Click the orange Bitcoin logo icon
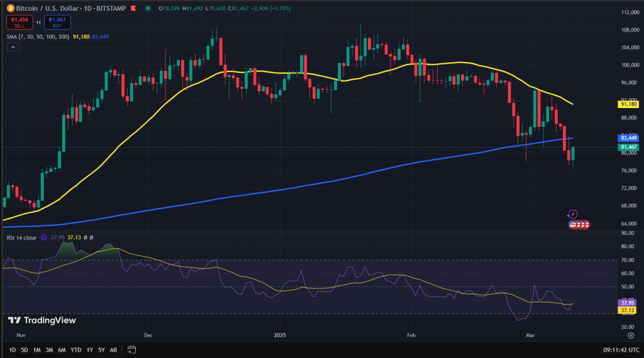The image size is (644, 358). [10, 8]
